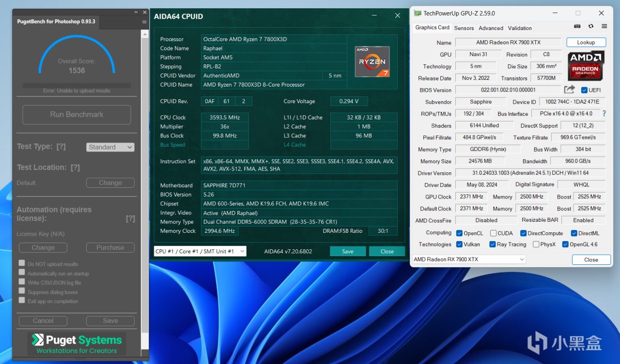This screenshot has height=364, width=620.
Task: Click the Ryzen 7 badge in AIDA64 CPUID
Action: 372,61
